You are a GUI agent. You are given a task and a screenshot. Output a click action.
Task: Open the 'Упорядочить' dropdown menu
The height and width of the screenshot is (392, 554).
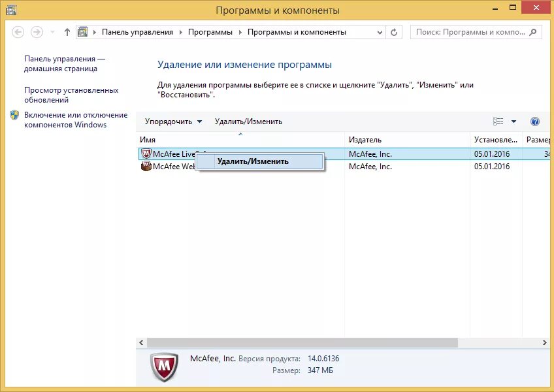pos(173,122)
